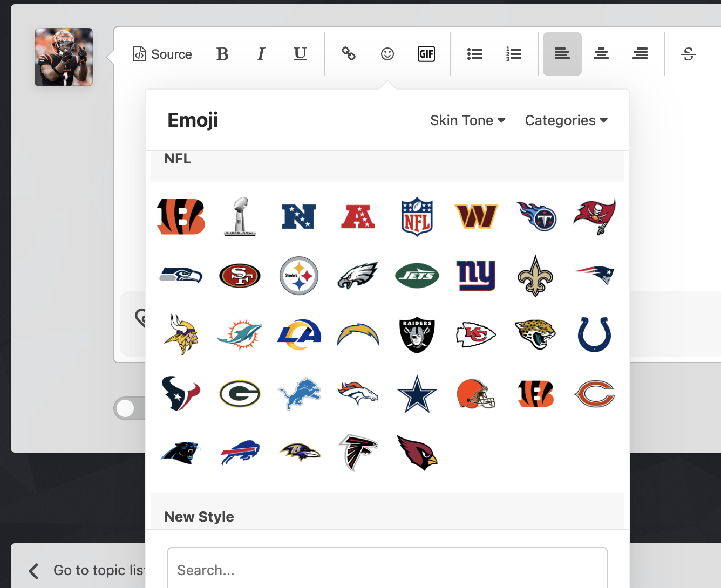Align text right

tap(640, 54)
